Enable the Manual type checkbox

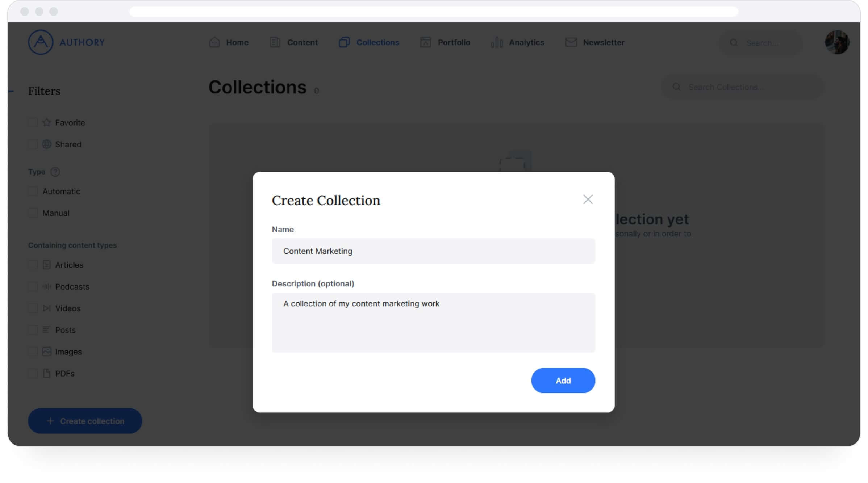tap(33, 213)
